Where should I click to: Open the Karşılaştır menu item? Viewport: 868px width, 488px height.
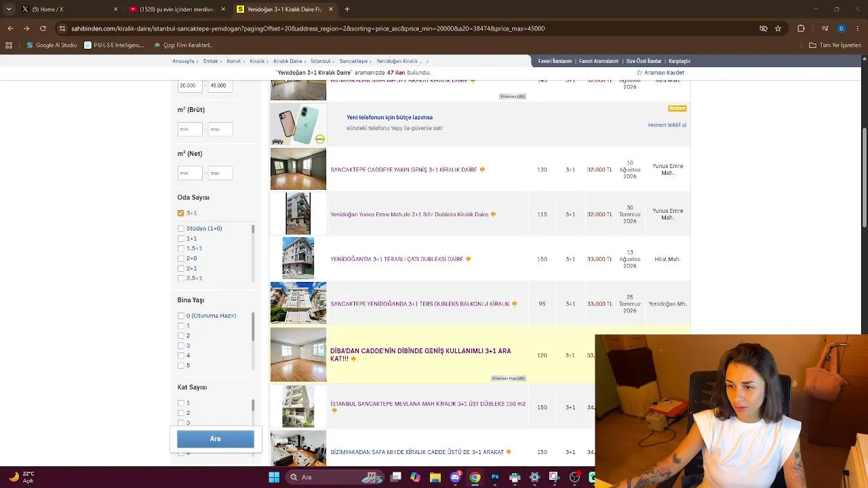679,61
